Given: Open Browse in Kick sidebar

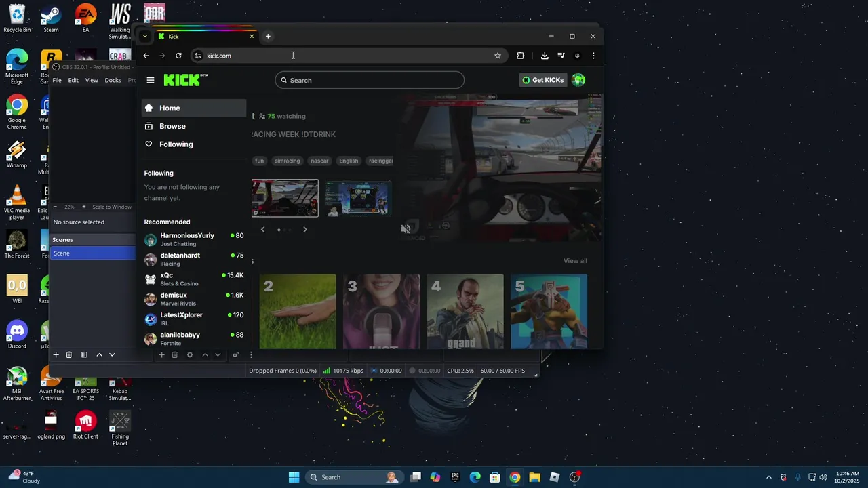Looking at the screenshot, I should tap(194, 126).
